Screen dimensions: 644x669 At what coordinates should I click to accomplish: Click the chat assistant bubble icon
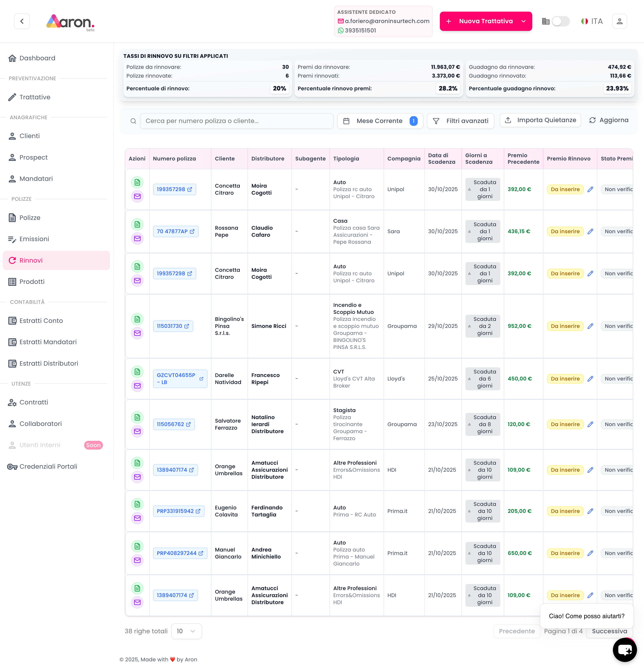(625, 649)
